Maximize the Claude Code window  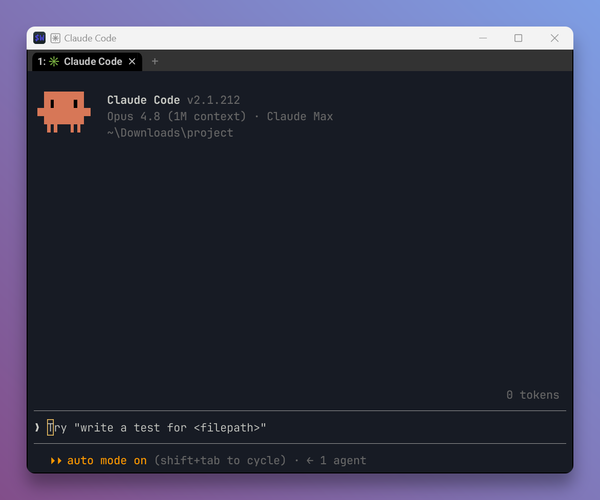pos(518,38)
